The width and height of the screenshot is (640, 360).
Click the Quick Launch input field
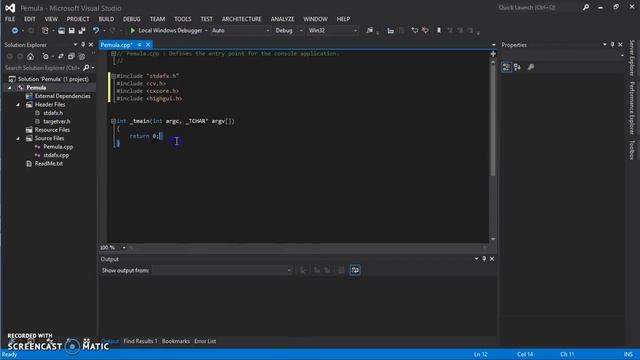[537, 7]
